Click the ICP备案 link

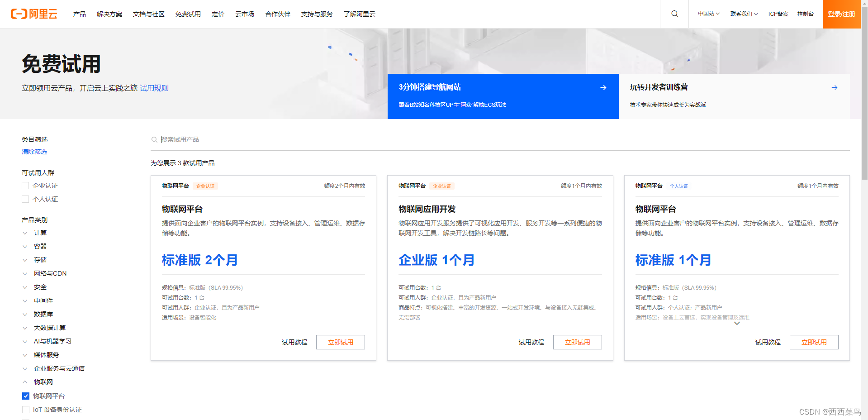coord(778,14)
